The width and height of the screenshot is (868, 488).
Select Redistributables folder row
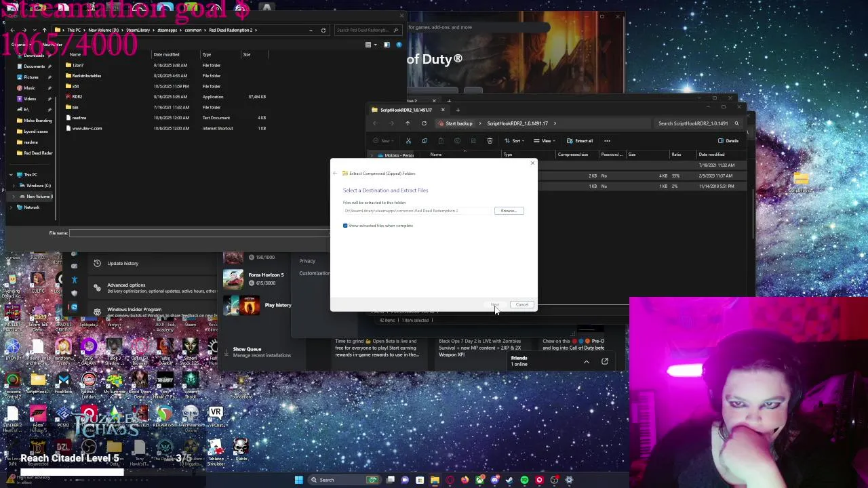click(x=86, y=76)
